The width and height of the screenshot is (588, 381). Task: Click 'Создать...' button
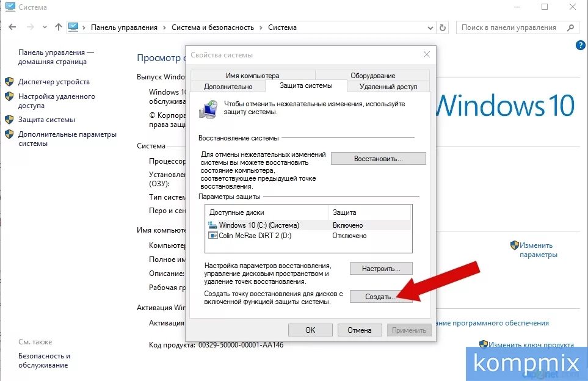tap(381, 297)
